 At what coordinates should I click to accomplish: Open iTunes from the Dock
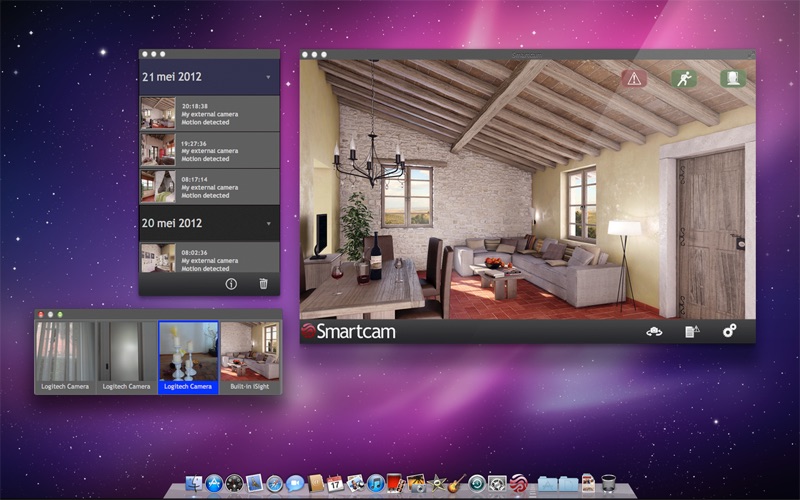(x=376, y=483)
